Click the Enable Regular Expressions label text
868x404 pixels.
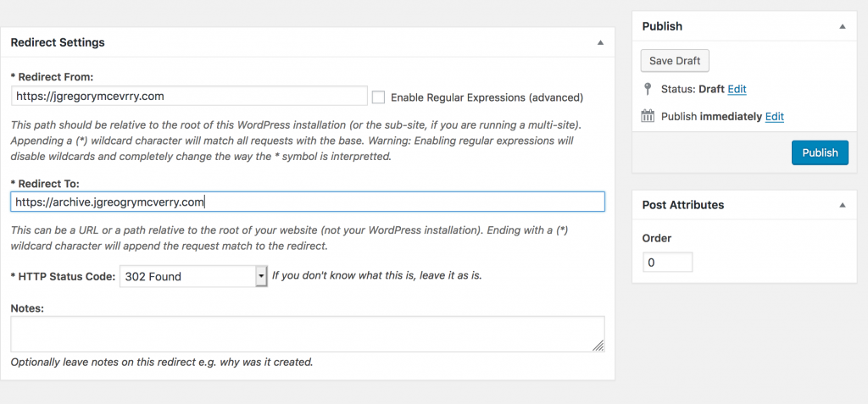(x=487, y=98)
